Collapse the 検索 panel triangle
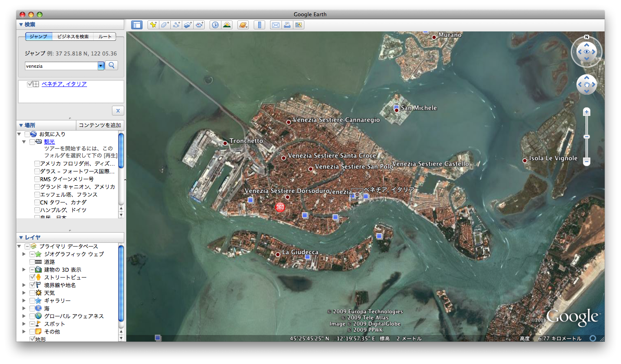Screen dimensions: 621x364 coord(21,24)
